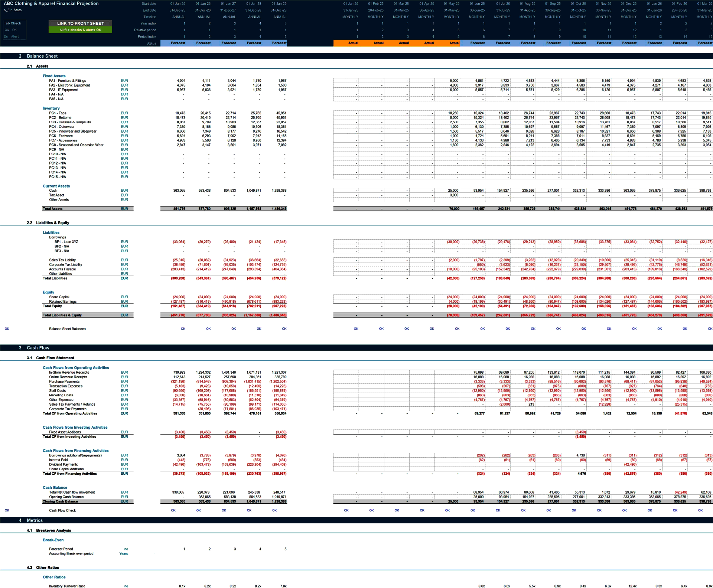
Task: Click the 'Interest Paid' row label
Action: (58, 460)
